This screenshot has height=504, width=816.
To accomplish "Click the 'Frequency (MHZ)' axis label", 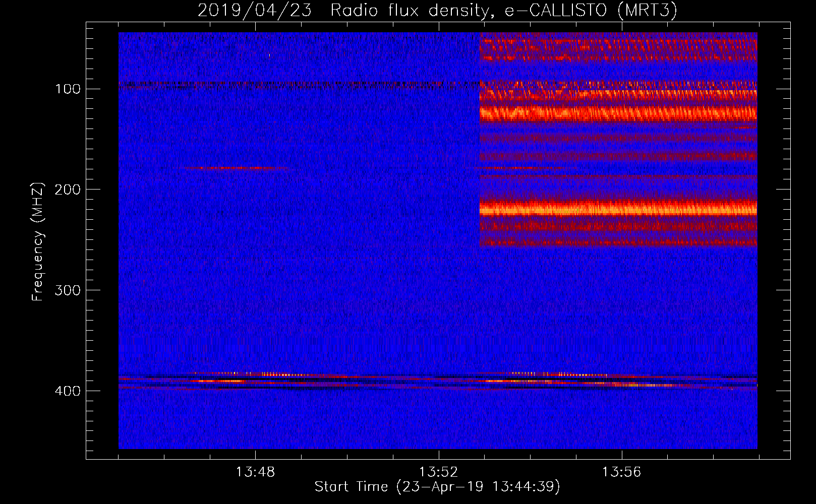I will tap(38, 241).
